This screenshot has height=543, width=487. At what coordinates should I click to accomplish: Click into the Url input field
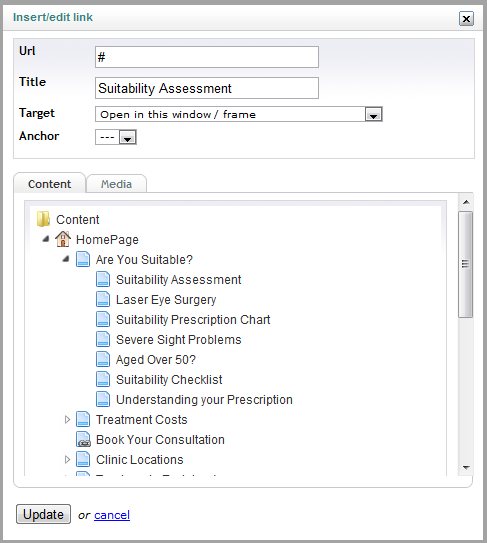coord(207,57)
